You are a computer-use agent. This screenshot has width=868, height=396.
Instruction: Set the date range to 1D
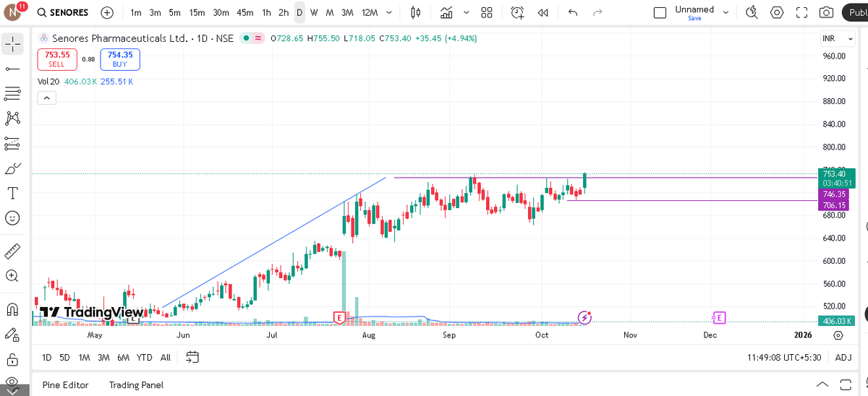(46, 357)
